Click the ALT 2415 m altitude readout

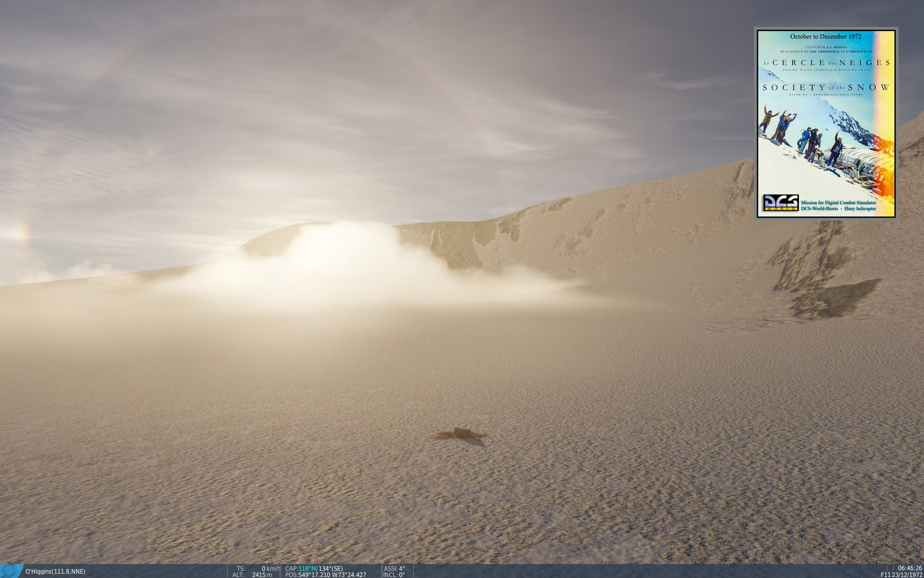262,575
